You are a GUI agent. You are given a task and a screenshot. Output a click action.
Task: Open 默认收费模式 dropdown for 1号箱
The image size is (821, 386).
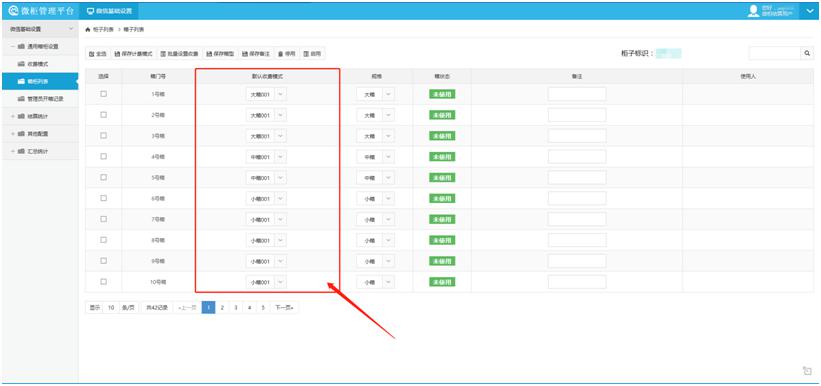(x=267, y=94)
